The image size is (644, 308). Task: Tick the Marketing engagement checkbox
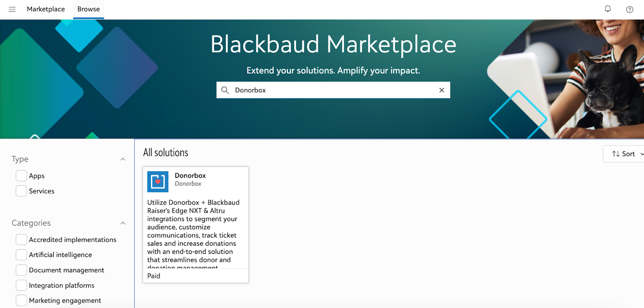21,300
